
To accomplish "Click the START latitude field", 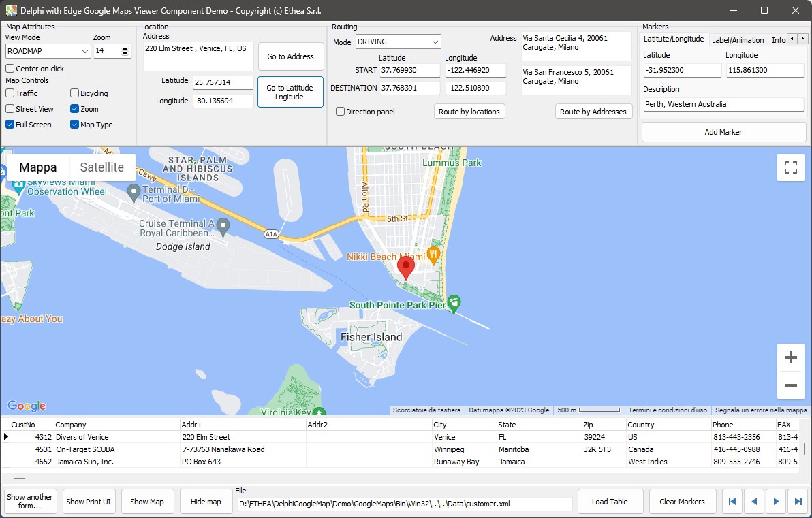I will tap(409, 70).
